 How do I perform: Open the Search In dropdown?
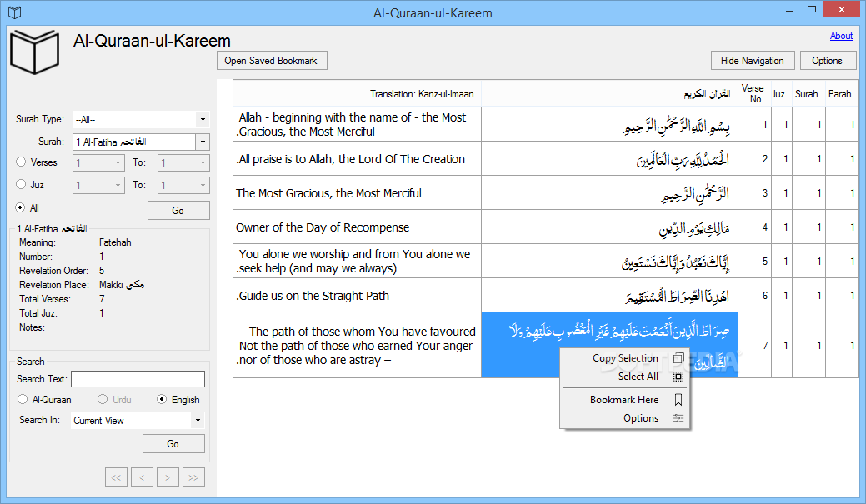click(x=198, y=421)
